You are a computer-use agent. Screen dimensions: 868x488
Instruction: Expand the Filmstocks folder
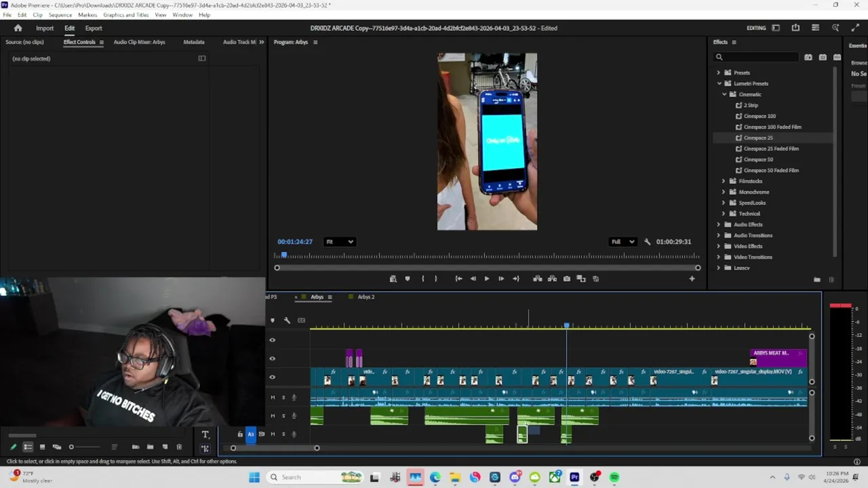[724, 181]
